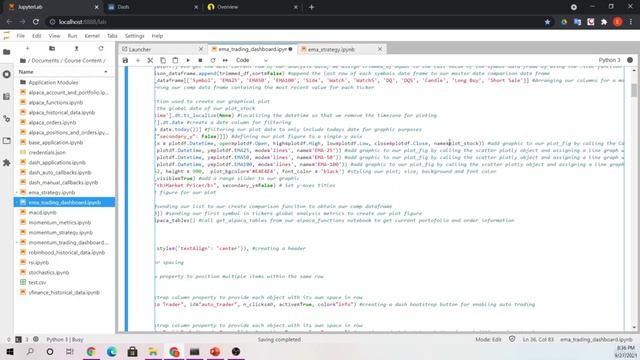Save the notebook with the disk icon
This screenshot has width=640, height=360.
pyautogui.click(x=125, y=60)
